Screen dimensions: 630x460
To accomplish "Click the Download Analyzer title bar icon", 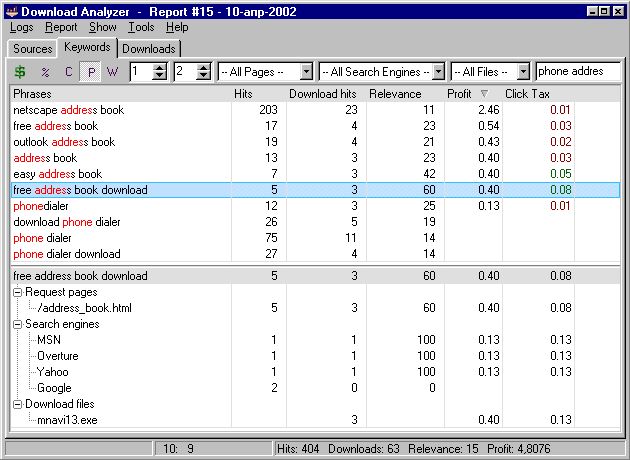I will (x=12, y=11).
